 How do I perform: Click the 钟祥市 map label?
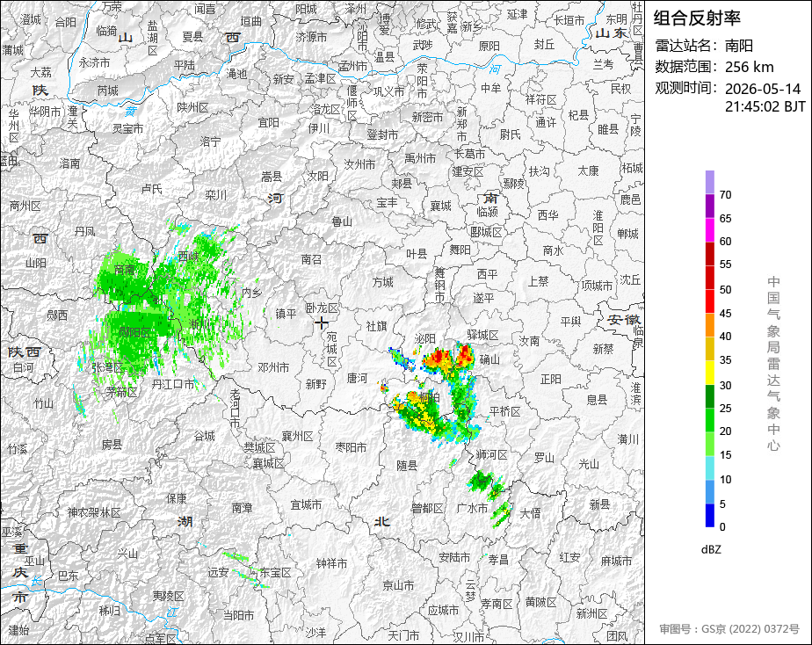[x=332, y=562]
